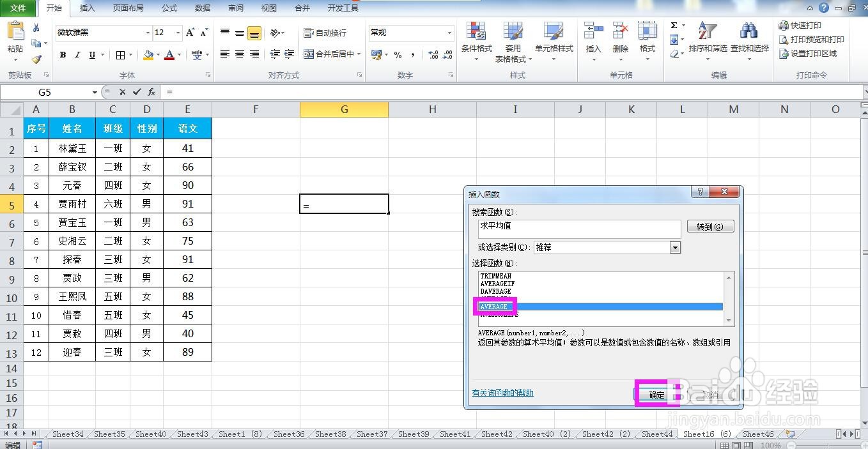Click the increase indent icon

tap(290, 54)
